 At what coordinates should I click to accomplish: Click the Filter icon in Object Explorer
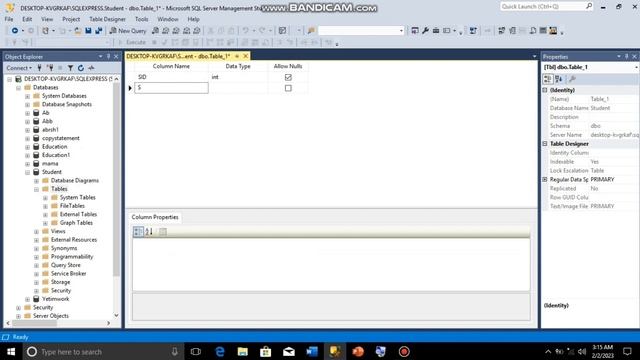point(70,68)
